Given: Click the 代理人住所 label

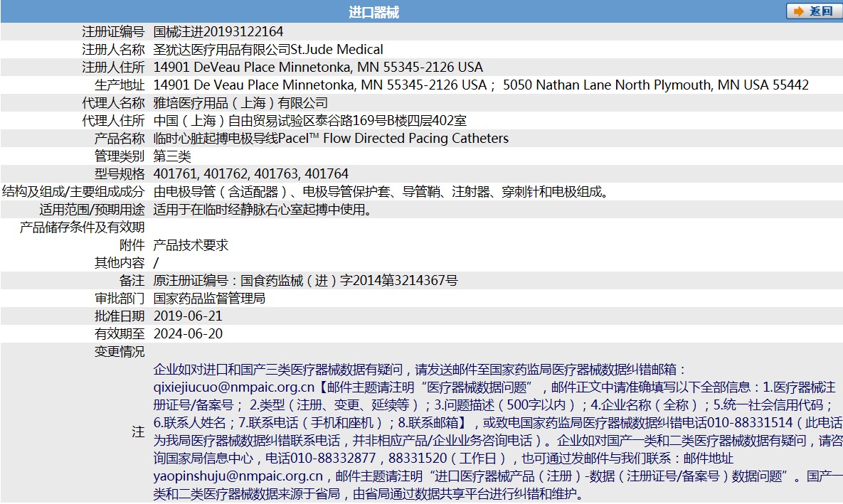Looking at the screenshot, I should tap(113, 120).
